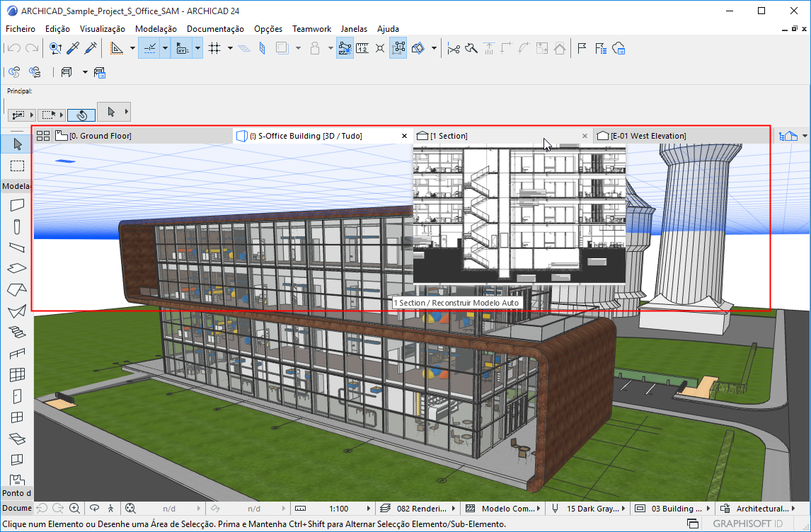Activate the Roof tool
Screen dimensions: 811x532
click(x=17, y=290)
